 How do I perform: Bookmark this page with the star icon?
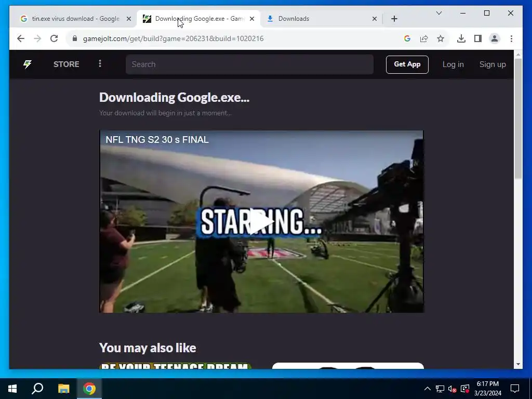click(441, 38)
